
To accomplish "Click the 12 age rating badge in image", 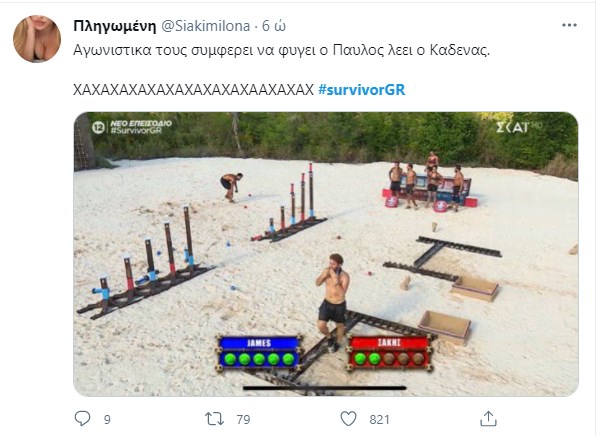I will click(x=98, y=127).
